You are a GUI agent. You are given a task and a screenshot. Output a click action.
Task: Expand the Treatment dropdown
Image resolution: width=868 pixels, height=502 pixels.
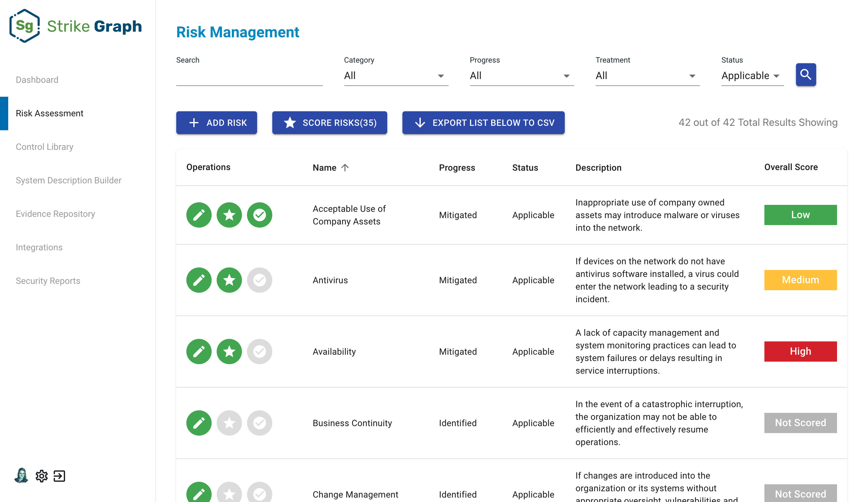647,76
